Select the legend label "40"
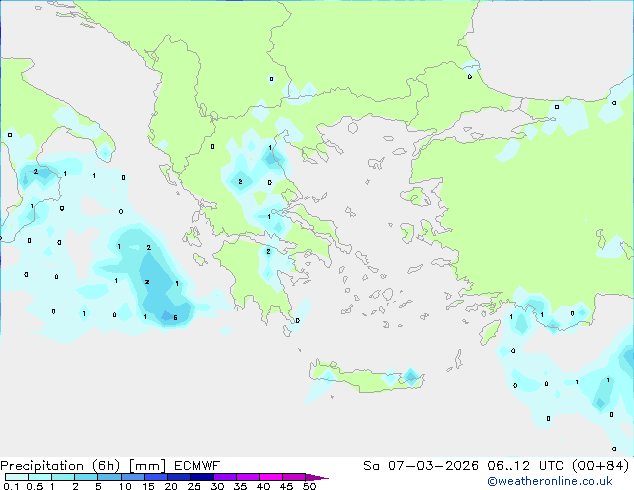The width and height of the screenshot is (634, 490). pos(264,486)
